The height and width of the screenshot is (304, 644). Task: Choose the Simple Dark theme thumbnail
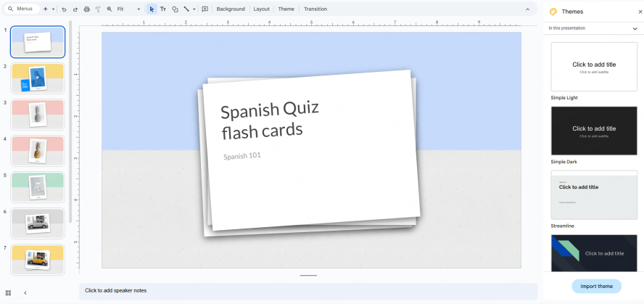pos(594,131)
